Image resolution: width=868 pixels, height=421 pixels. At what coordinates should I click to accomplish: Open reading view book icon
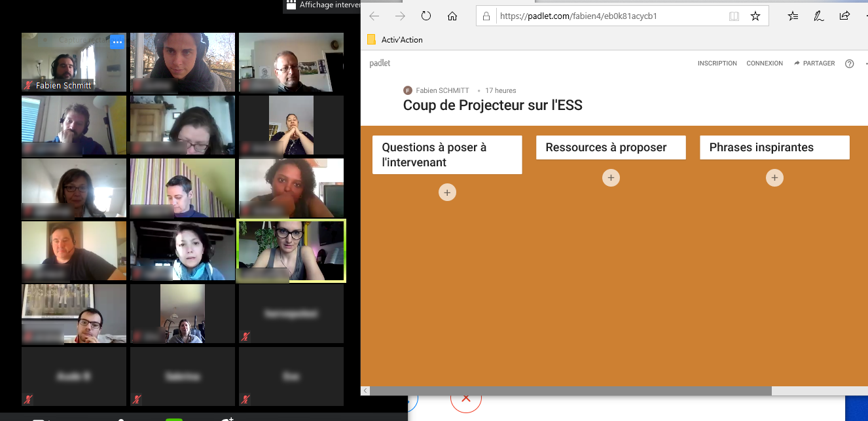tap(734, 16)
